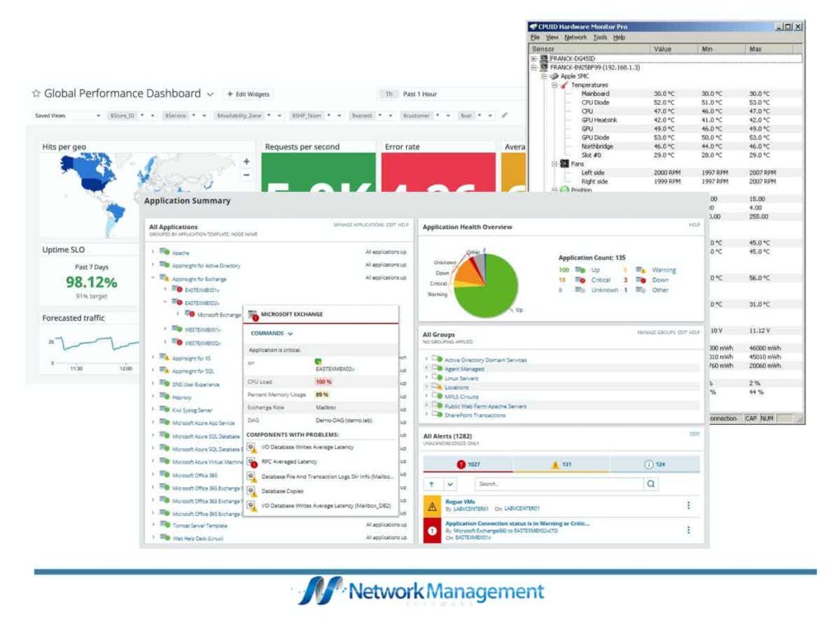
Task: Select the Temperatures sensor icon in Hardware Monitor
Action: click(563, 85)
